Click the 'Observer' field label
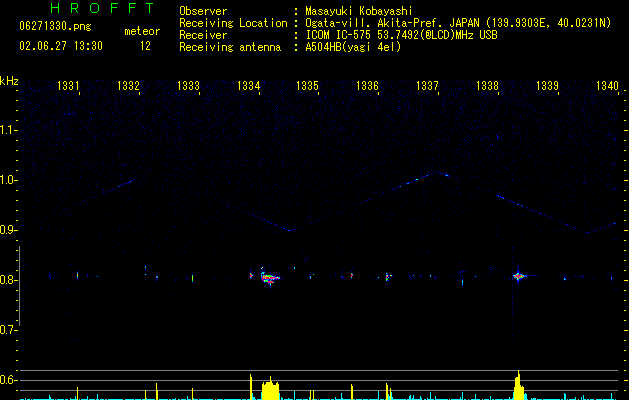Screen dimensions: 629x400 click(x=203, y=11)
